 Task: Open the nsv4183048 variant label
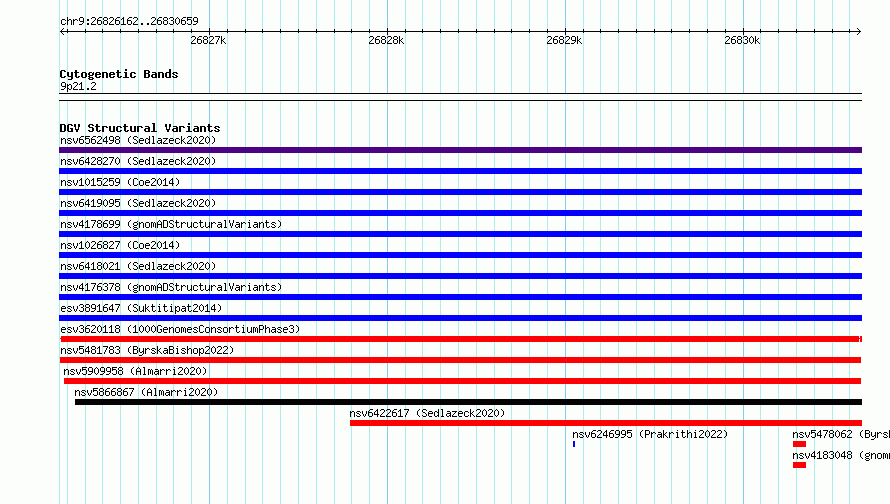(841, 455)
